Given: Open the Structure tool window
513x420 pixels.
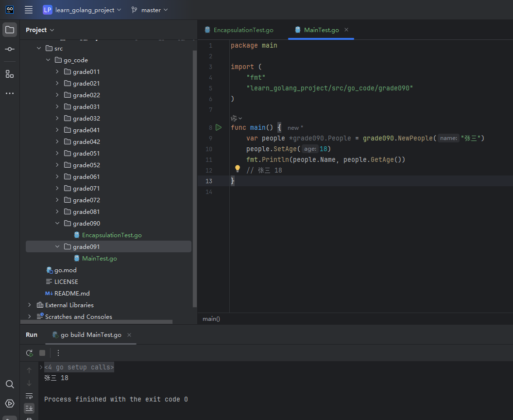Looking at the screenshot, I should [10, 74].
